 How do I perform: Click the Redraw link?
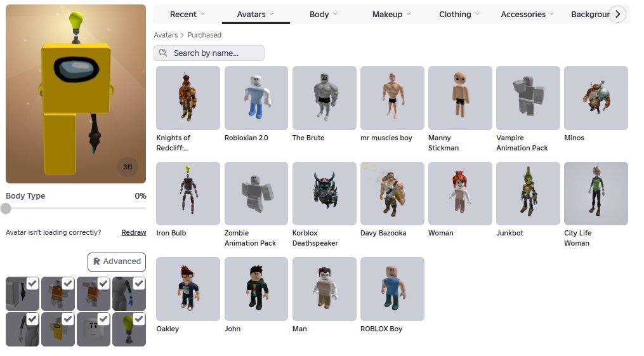coord(133,232)
